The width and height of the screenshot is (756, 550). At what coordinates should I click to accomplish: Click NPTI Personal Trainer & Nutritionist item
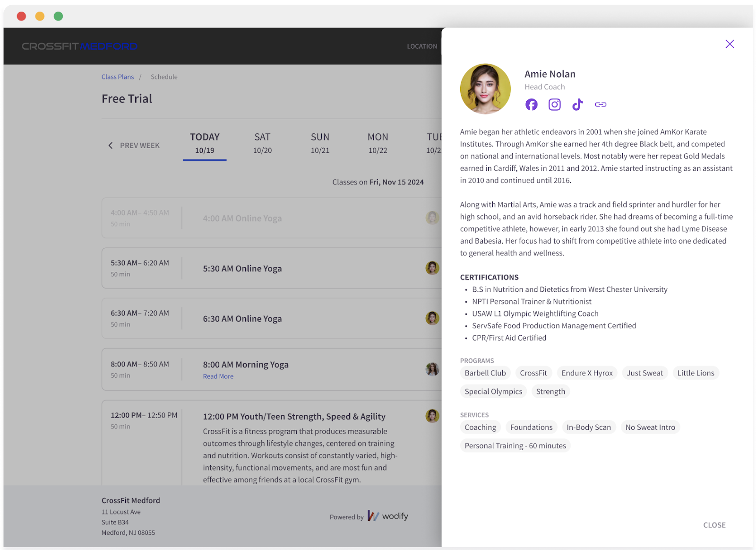pyautogui.click(x=532, y=302)
